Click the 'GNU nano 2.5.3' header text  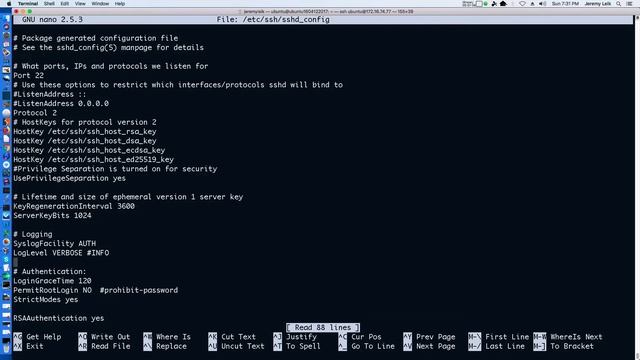point(52,19)
